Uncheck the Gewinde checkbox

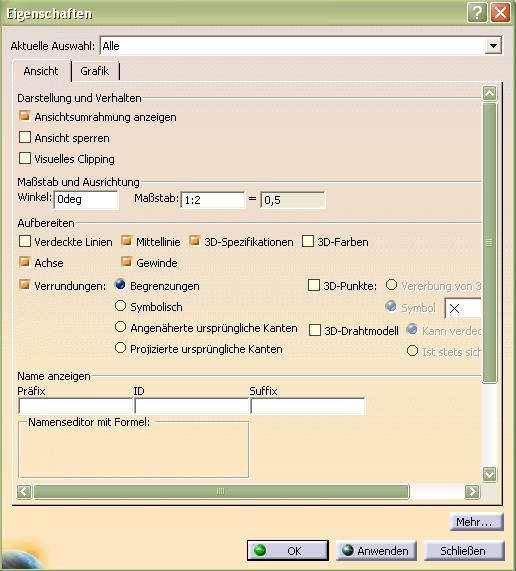[x=126, y=261]
